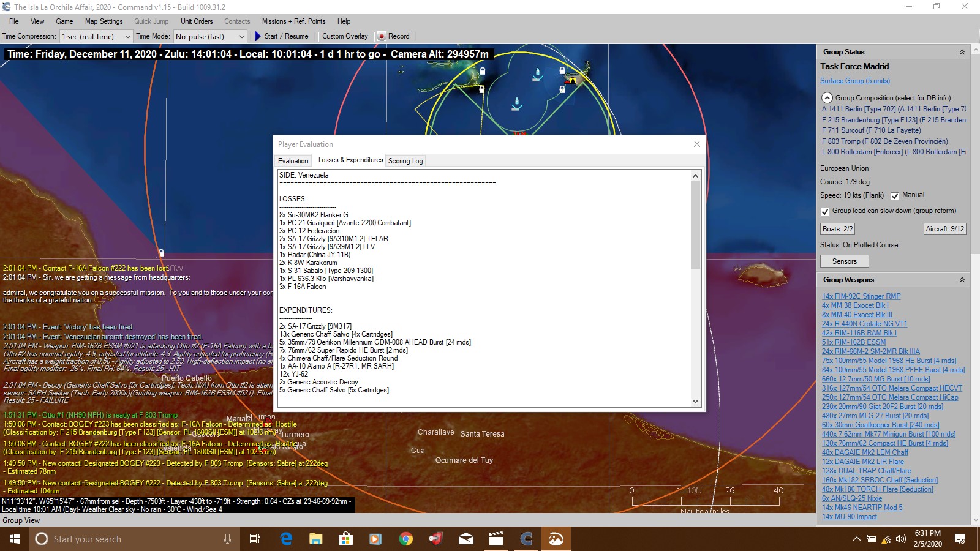This screenshot has width=980, height=551.
Task: Click the losses list scroll up arrow
Action: tap(695, 176)
